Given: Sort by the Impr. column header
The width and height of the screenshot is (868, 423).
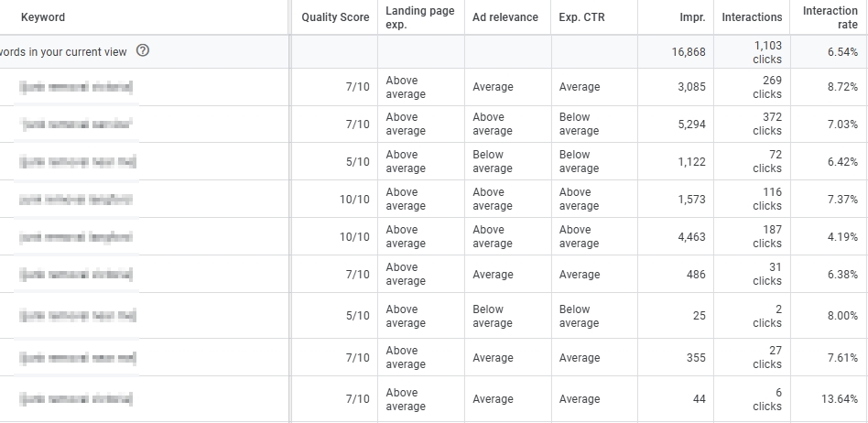Looking at the screenshot, I should click(x=691, y=17).
